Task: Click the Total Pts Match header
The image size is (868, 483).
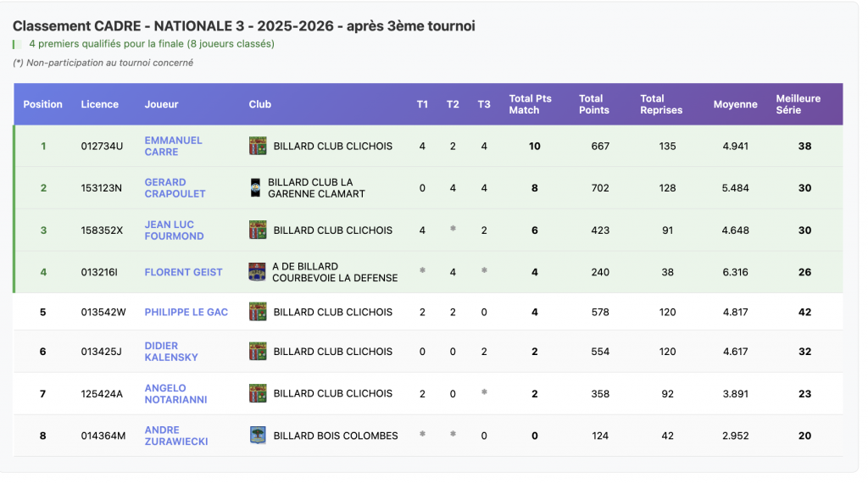Action: (530, 104)
